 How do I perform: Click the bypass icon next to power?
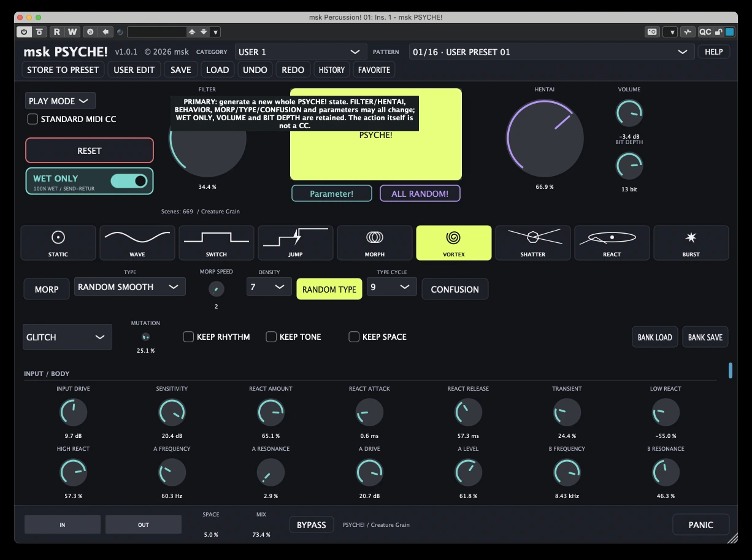click(39, 32)
